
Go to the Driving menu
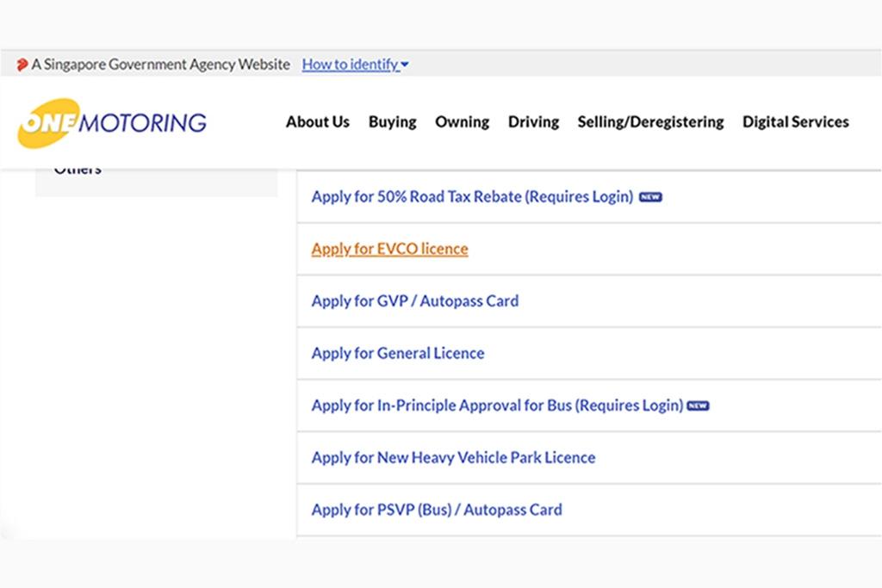click(x=533, y=122)
